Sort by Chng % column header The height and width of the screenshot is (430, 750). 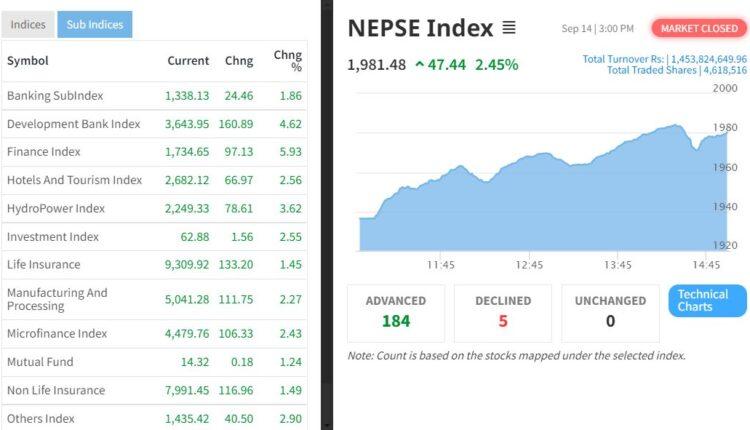(287, 61)
